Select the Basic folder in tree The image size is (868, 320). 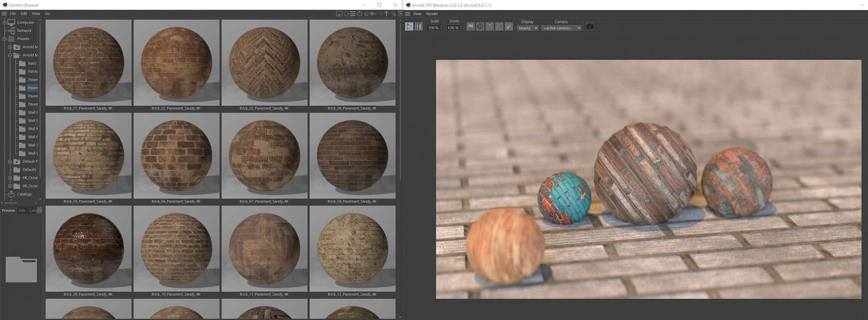tap(32, 63)
